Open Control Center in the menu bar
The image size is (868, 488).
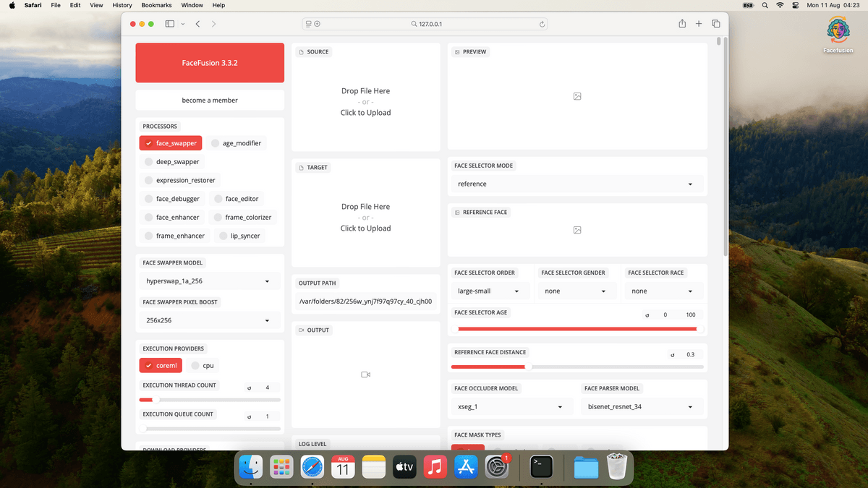[796, 5]
